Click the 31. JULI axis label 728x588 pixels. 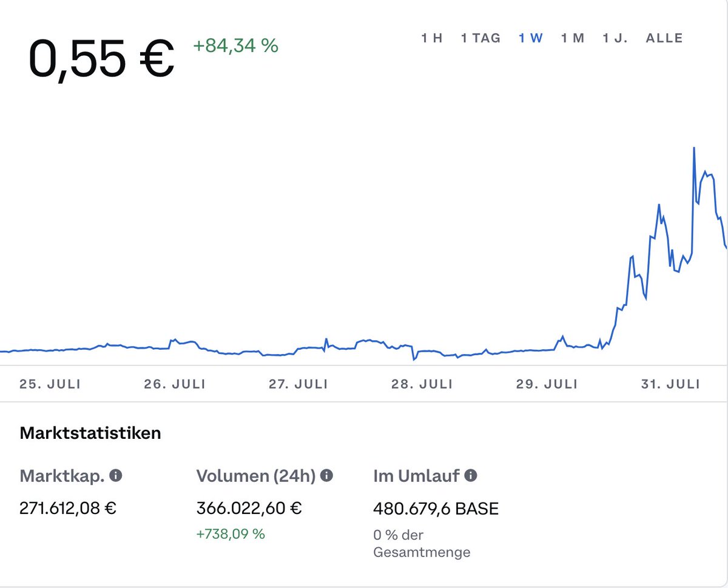click(671, 384)
